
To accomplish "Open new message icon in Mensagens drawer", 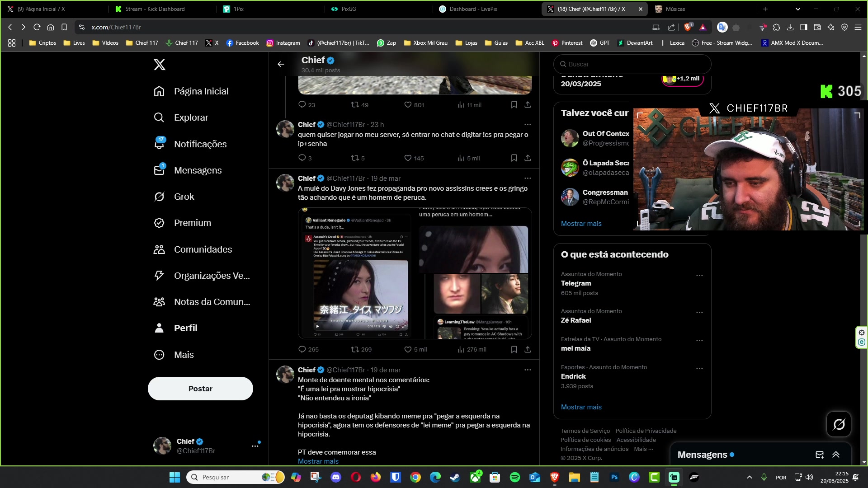I will pos(819,455).
